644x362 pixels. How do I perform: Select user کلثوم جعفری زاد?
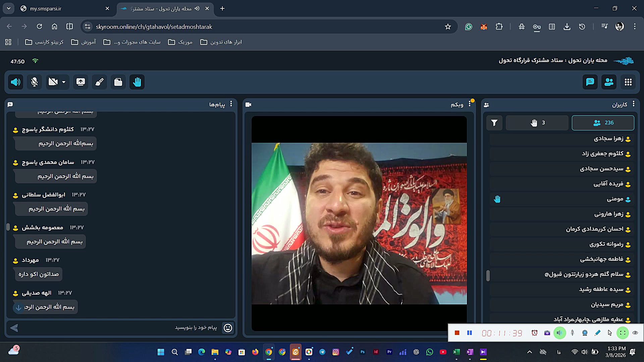click(561, 154)
